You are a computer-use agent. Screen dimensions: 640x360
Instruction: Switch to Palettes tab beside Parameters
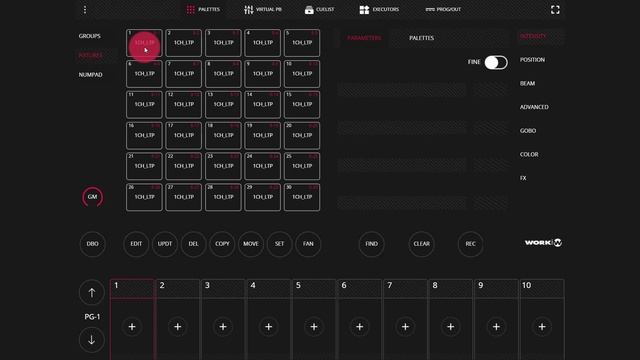(x=422, y=38)
